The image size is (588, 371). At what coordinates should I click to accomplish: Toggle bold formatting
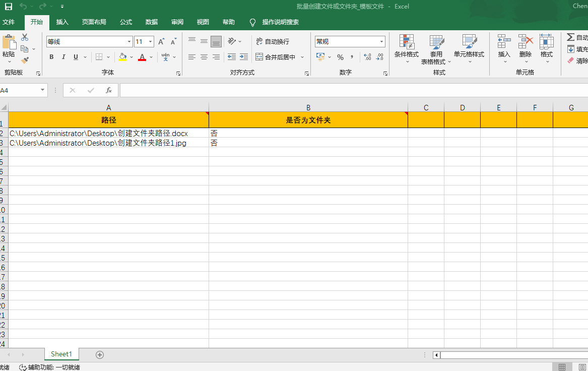click(51, 57)
